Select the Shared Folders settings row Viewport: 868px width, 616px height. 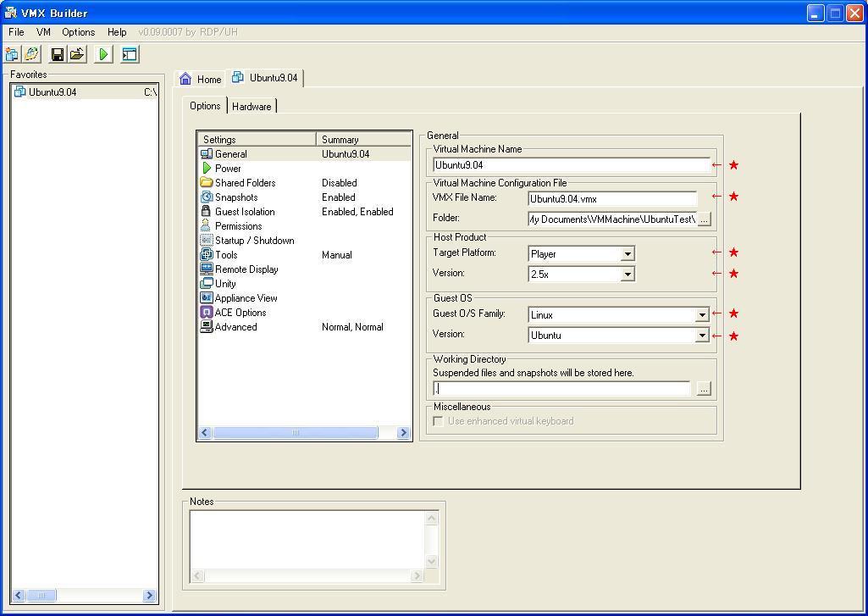pos(305,183)
